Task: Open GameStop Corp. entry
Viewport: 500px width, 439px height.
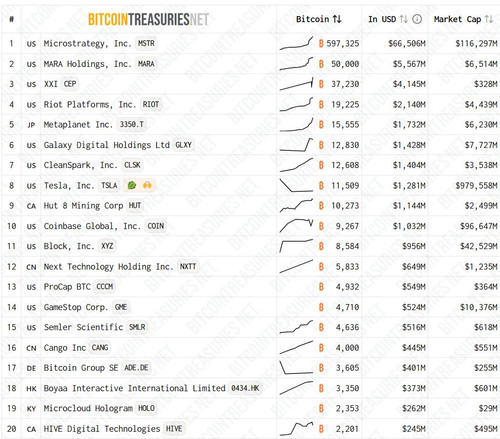Action: [x=76, y=307]
